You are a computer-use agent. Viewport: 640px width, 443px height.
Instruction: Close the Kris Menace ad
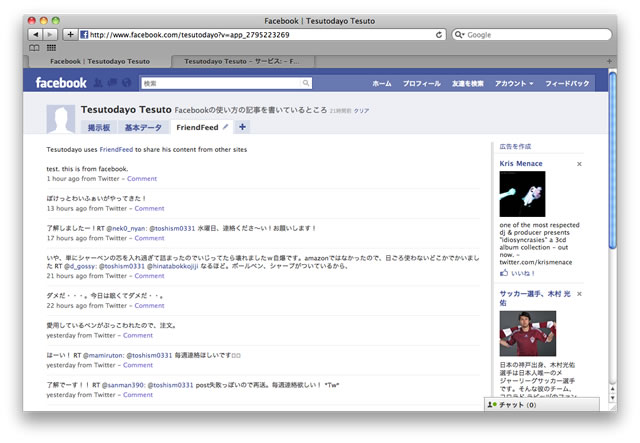[579, 164]
